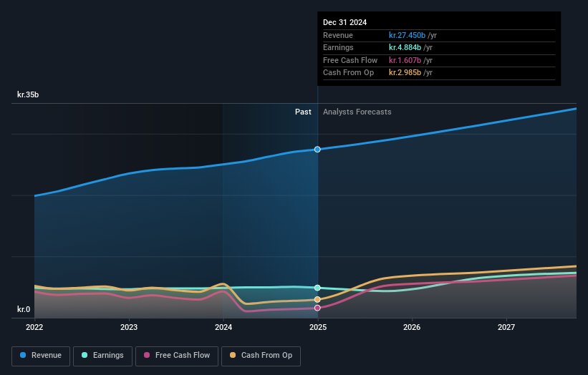The width and height of the screenshot is (588, 375).
Task: Click the Cash From Op row label in tooltip
Action: [348, 73]
